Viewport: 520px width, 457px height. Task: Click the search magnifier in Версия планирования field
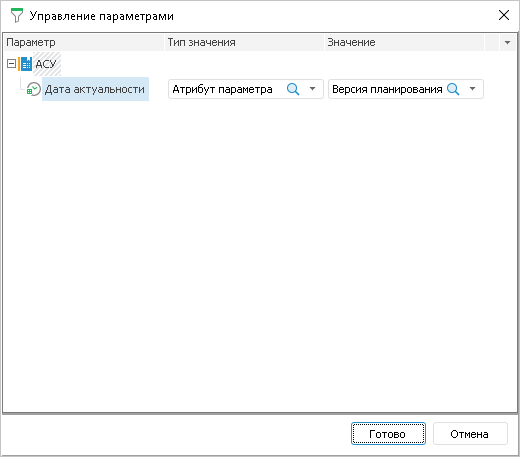453,89
